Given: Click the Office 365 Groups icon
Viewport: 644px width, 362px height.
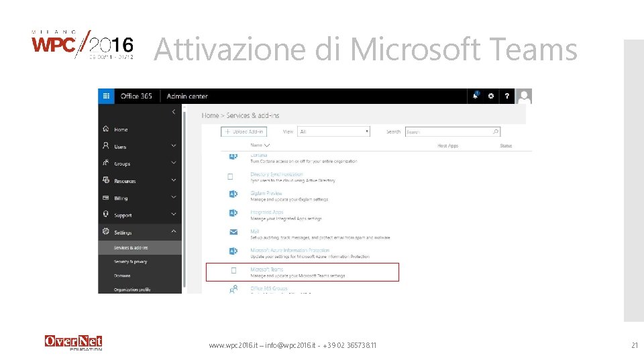Looking at the screenshot, I should tap(233, 289).
